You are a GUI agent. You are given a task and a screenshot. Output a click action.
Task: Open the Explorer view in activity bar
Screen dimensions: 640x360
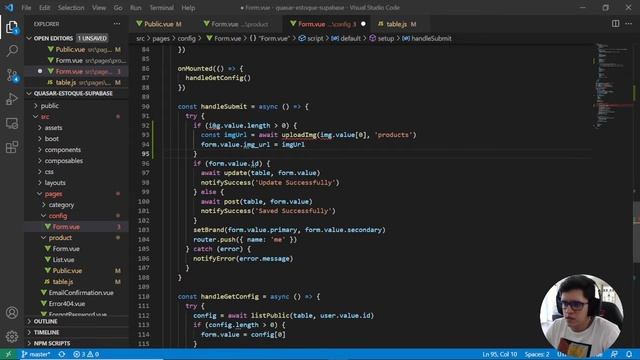[12, 27]
